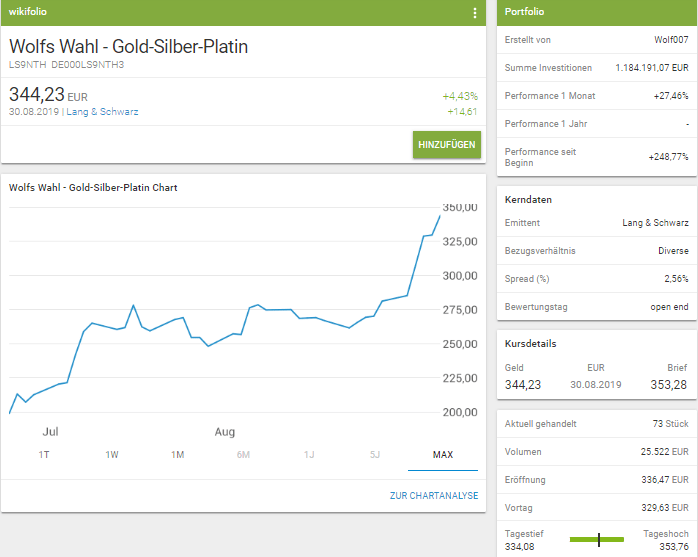The image size is (698, 557).
Task: Open the ZUR CHARTANALYSE link
Action: coord(434,496)
